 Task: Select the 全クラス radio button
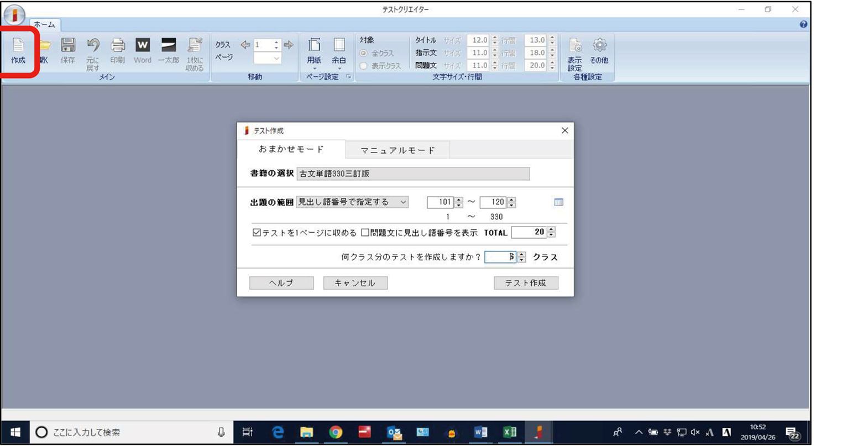[363, 53]
